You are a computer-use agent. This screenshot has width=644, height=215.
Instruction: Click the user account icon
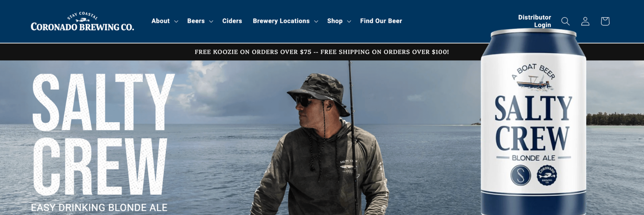[x=585, y=21]
